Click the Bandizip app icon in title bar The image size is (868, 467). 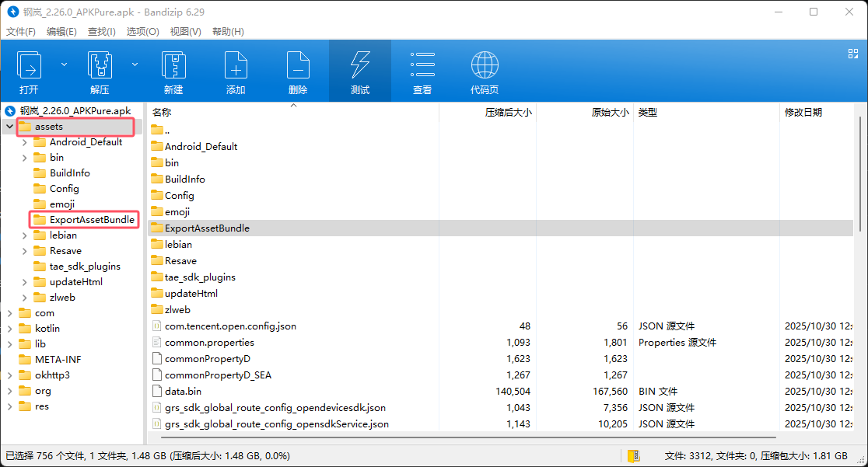pos(12,11)
